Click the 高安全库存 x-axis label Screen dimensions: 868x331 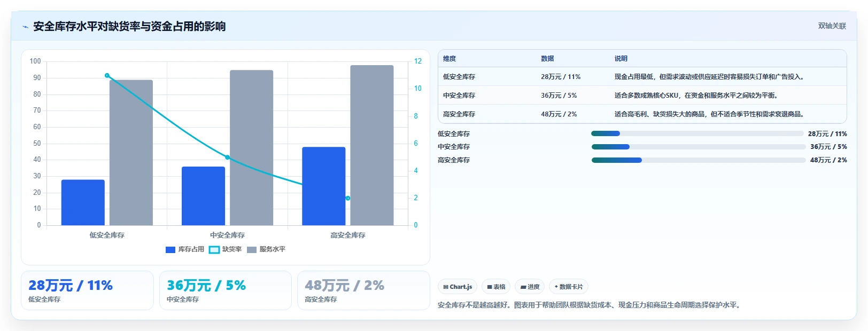(348, 235)
